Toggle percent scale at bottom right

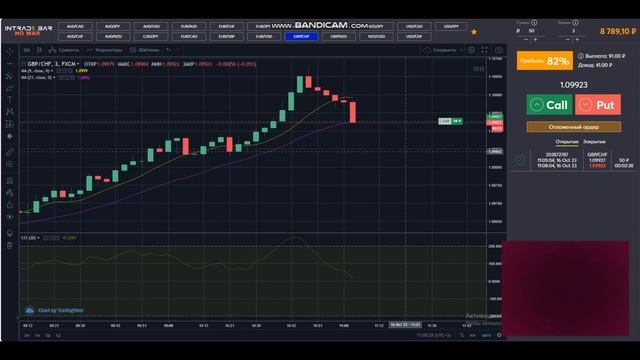coord(462,335)
